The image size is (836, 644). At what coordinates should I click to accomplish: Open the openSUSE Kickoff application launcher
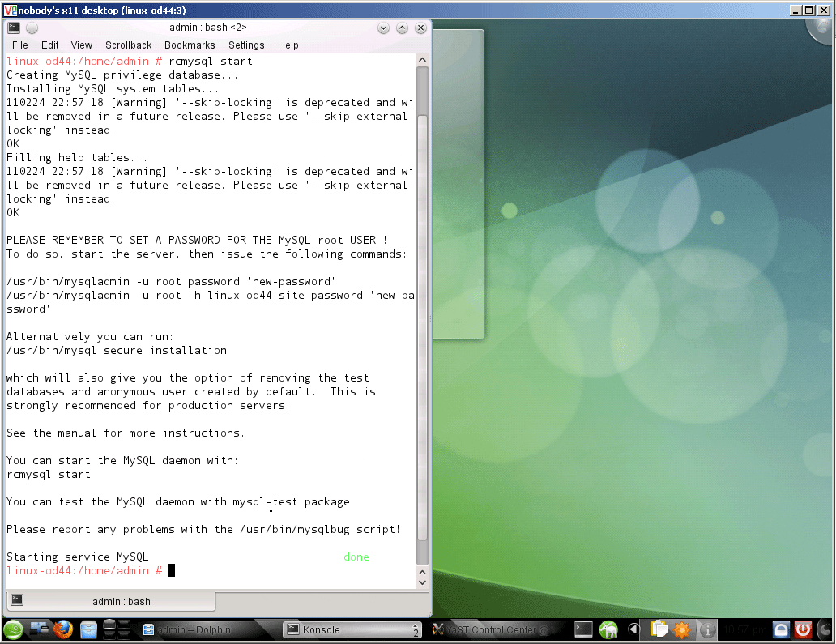click(x=13, y=630)
